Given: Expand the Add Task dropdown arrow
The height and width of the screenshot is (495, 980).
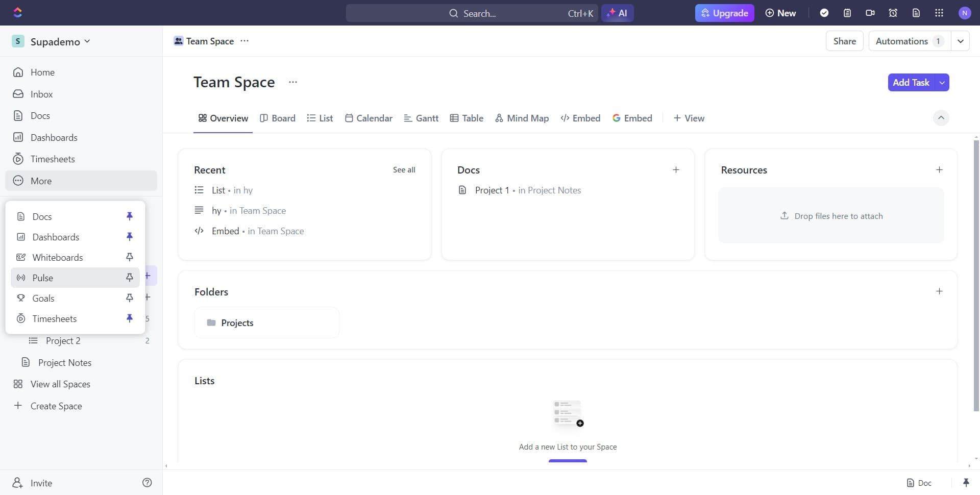Looking at the screenshot, I should (x=942, y=82).
